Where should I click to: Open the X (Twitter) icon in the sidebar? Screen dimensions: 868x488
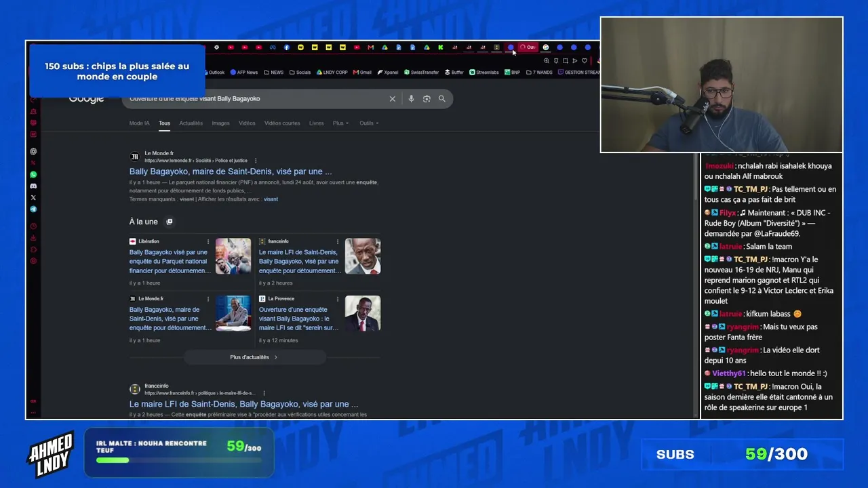coord(33,197)
